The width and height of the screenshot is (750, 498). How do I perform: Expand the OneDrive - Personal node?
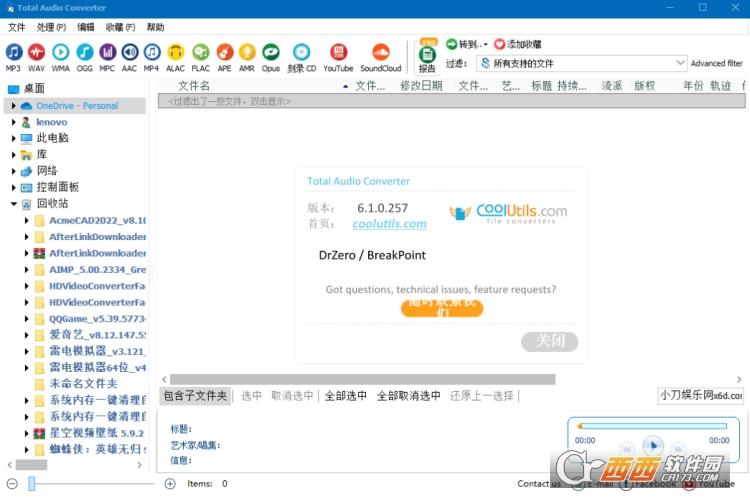(x=13, y=106)
